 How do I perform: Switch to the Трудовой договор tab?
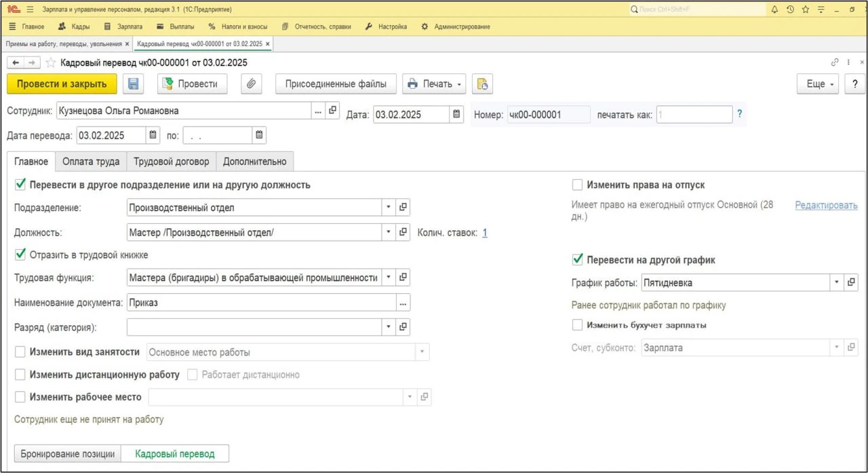pos(172,162)
